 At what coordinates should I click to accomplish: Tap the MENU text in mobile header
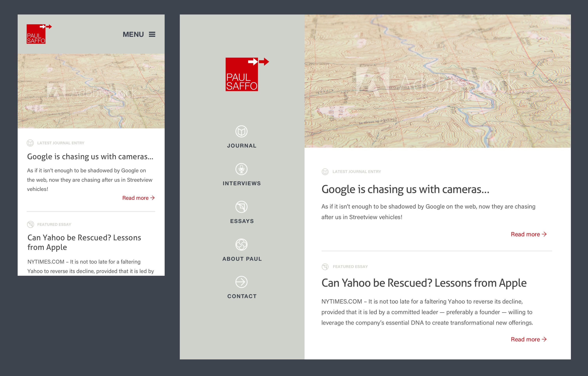133,34
